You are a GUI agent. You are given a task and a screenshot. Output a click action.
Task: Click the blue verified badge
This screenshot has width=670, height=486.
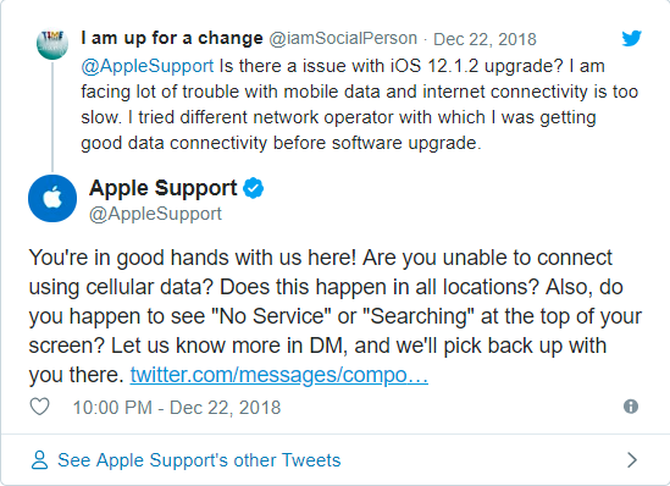[x=255, y=188]
